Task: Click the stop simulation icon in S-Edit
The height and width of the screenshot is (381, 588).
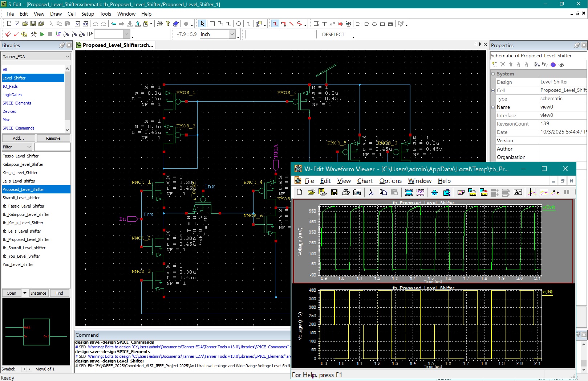Action: coord(51,34)
